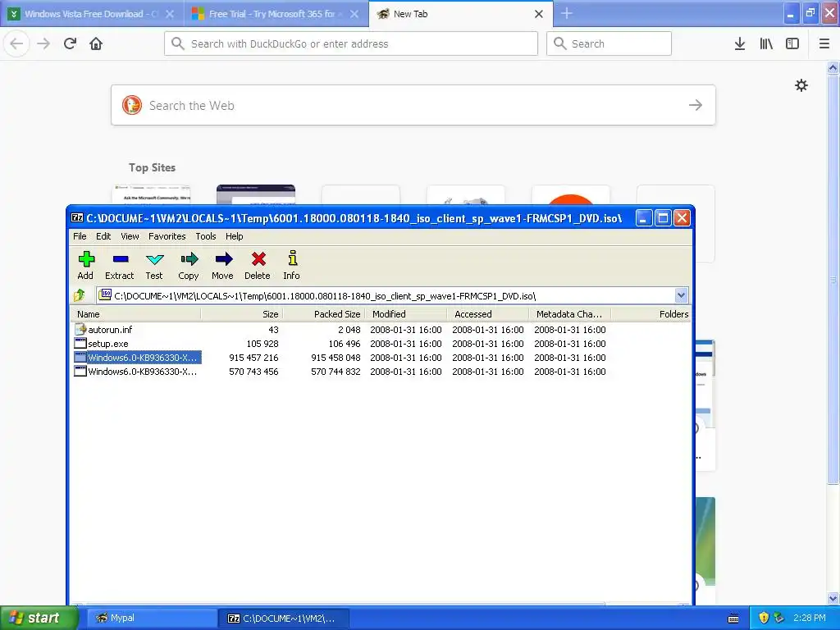The height and width of the screenshot is (630, 840).
Task: Open the File menu in 7-Zip
Action: click(x=80, y=236)
